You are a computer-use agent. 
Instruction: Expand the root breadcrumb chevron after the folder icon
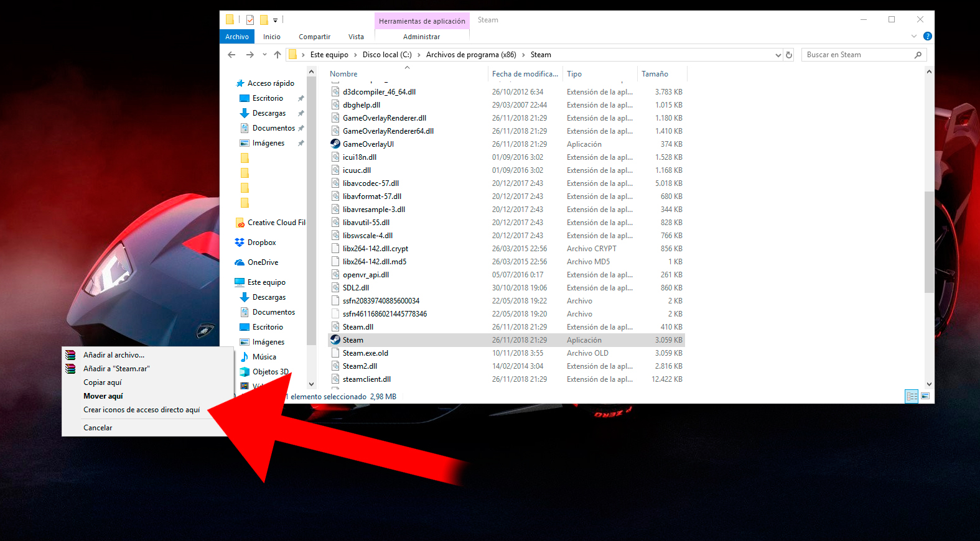coord(303,55)
